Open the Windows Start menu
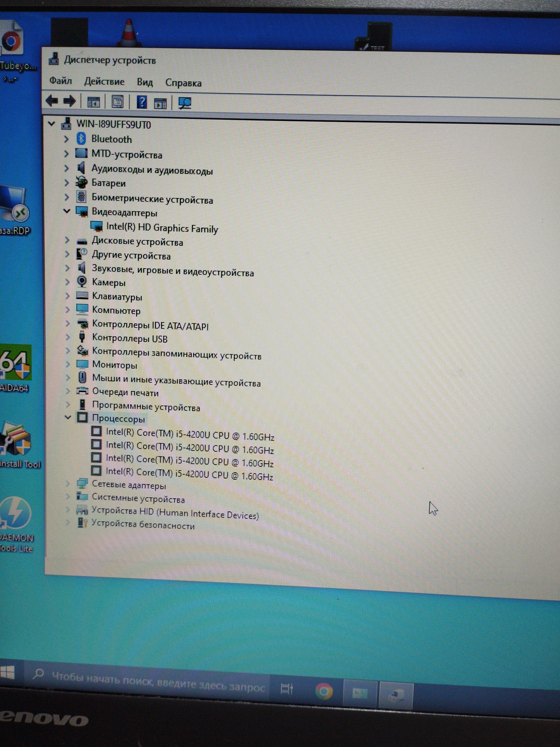This screenshot has height=747, width=560. coord(7,673)
